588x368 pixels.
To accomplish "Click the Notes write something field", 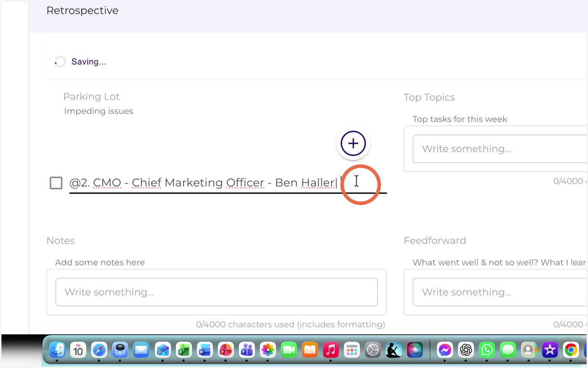I will 217,292.
